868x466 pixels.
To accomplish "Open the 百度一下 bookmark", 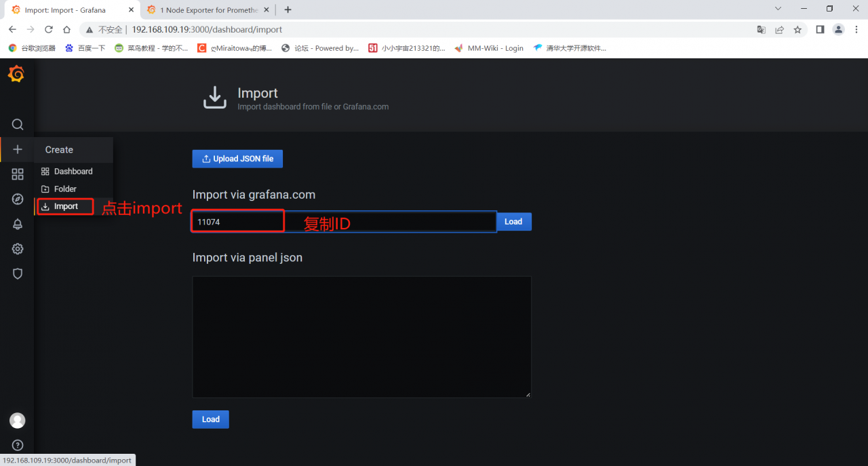I will 85,48.
